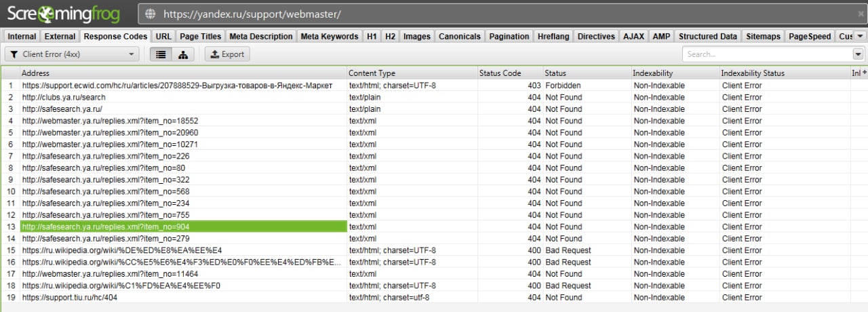
Task: Click in the Search input field
Action: tap(767, 54)
